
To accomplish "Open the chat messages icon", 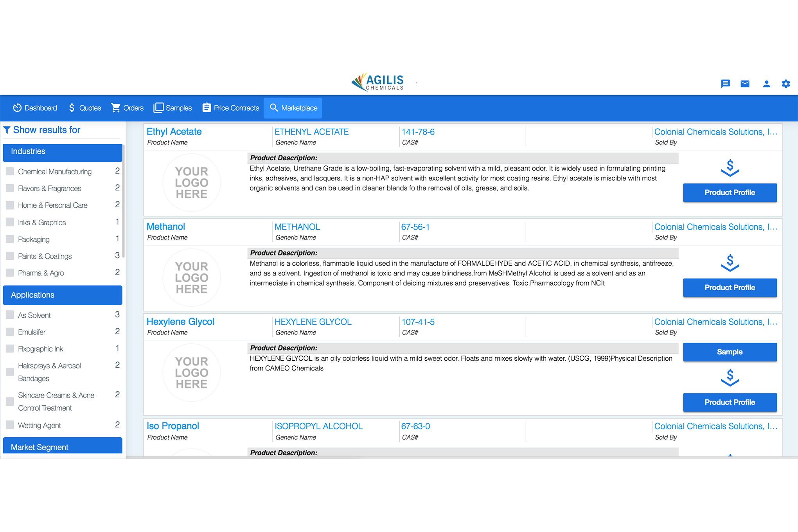I will pos(726,83).
